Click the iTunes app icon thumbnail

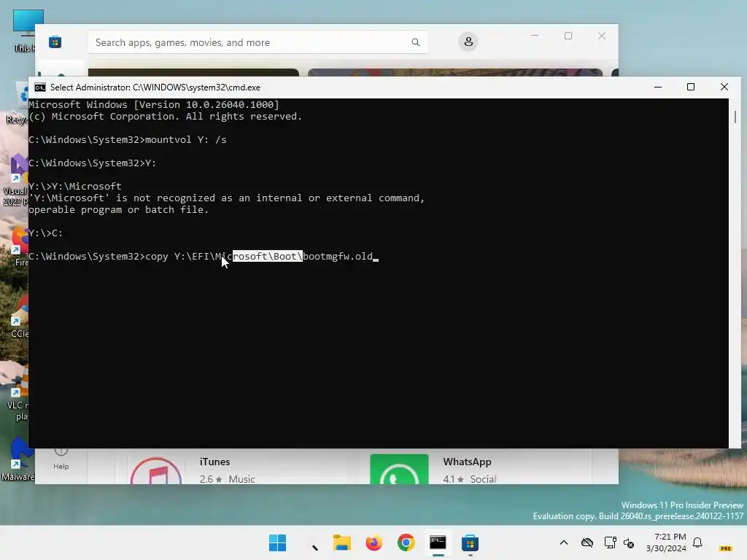(x=156, y=470)
